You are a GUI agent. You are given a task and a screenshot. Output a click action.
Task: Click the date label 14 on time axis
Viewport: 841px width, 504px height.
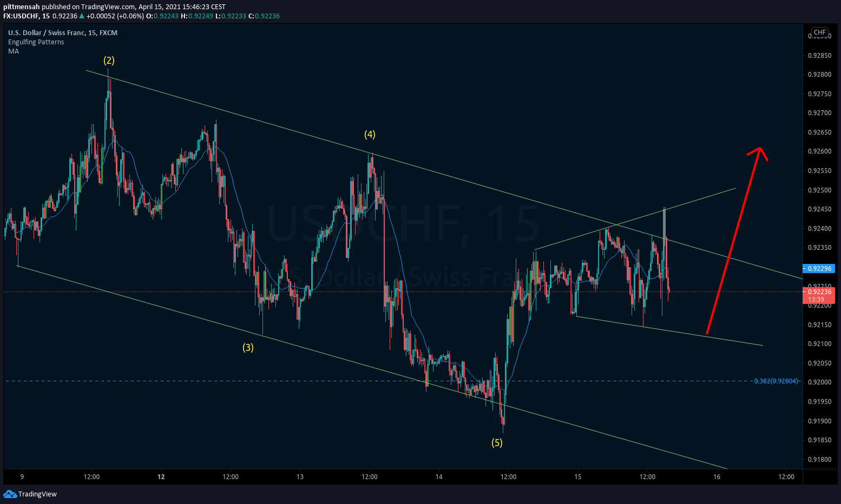pos(439,477)
